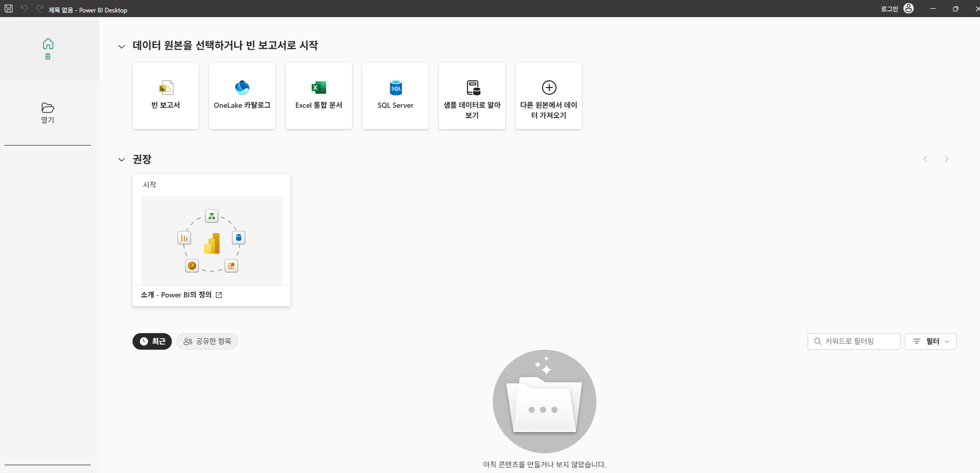Create a blank report with 빈 보고서
The image size is (980, 473).
click(x=166, y=96)
